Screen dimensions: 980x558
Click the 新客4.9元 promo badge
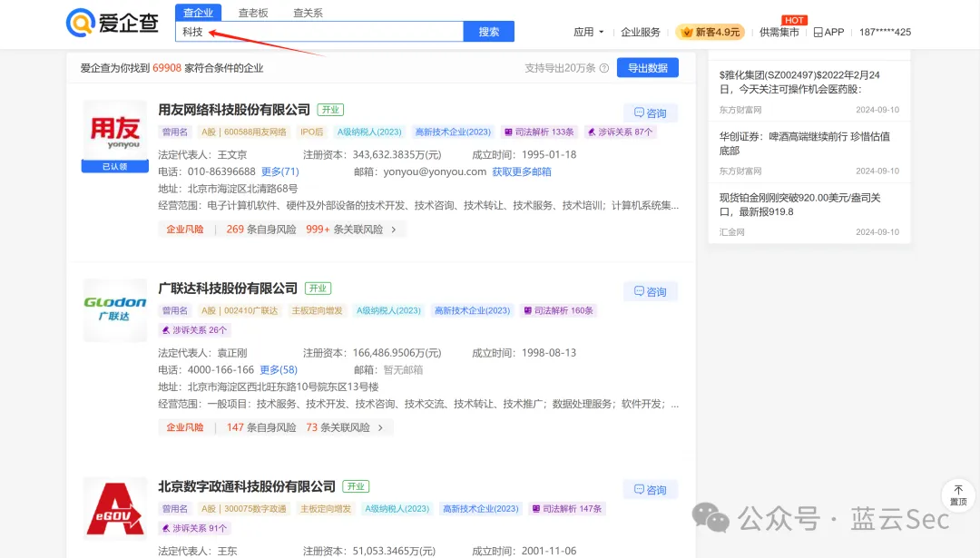[x=710, y=32]
